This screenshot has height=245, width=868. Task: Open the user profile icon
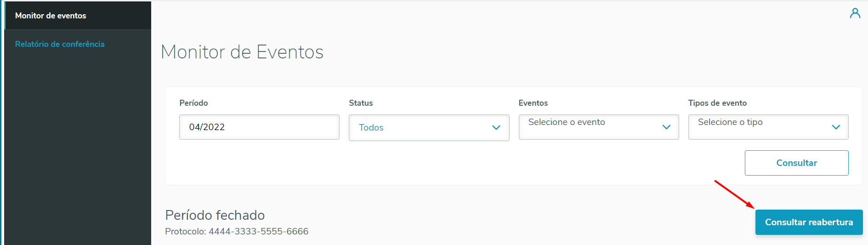coord(855,13)
